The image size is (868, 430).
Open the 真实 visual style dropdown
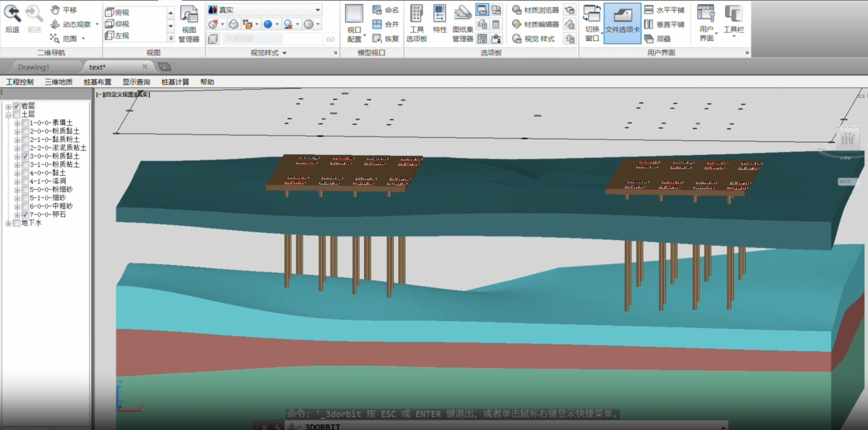[x=318, y=10]
